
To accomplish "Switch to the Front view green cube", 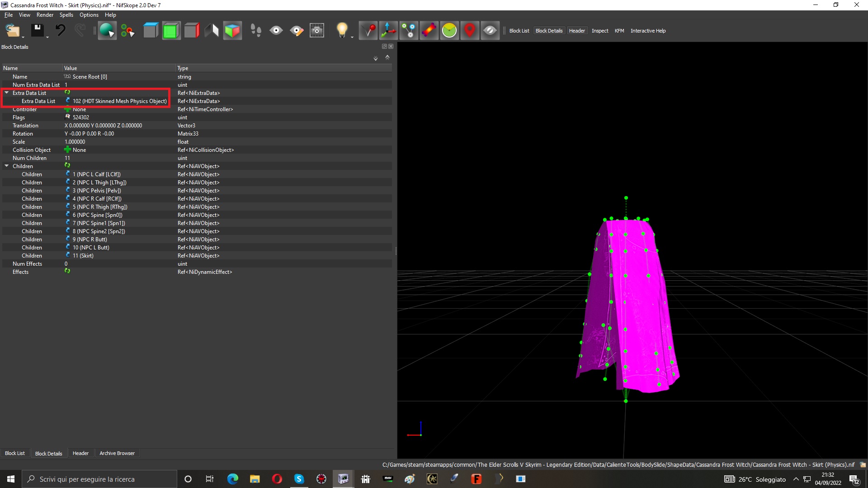I will coord(171,30).
